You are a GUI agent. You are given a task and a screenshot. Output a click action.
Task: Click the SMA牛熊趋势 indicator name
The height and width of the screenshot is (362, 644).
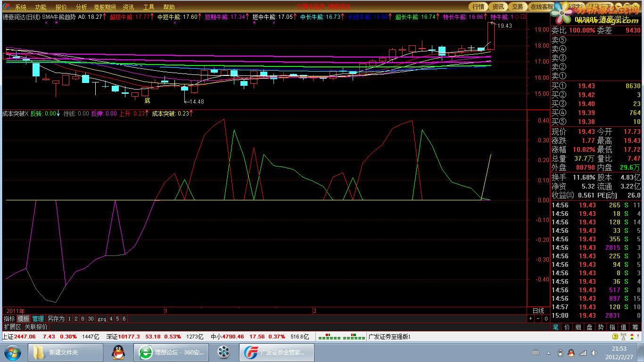[58, 16]
